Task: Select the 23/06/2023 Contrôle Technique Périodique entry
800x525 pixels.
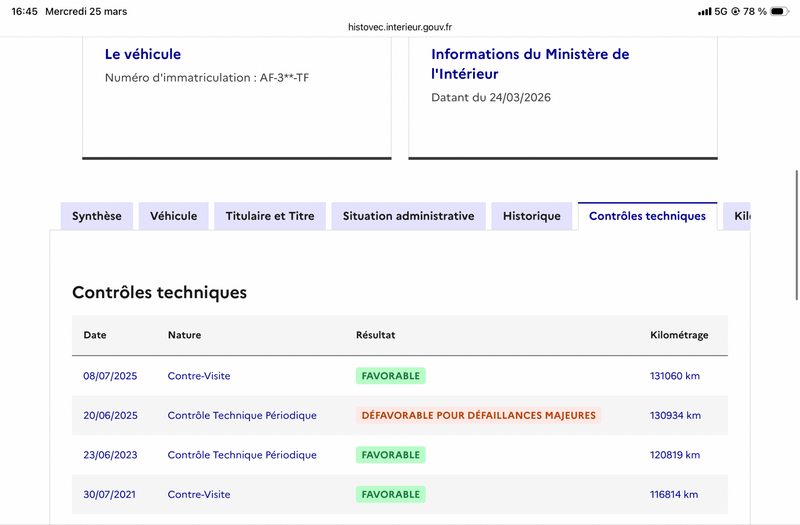Action: pyautogui.click(x=242, y=455)
